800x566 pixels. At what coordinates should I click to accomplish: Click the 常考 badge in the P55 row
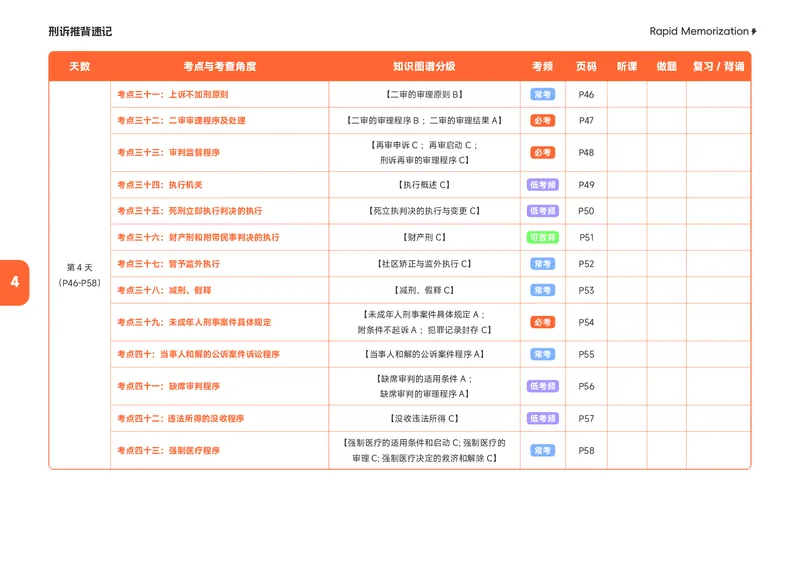point(542,354)
